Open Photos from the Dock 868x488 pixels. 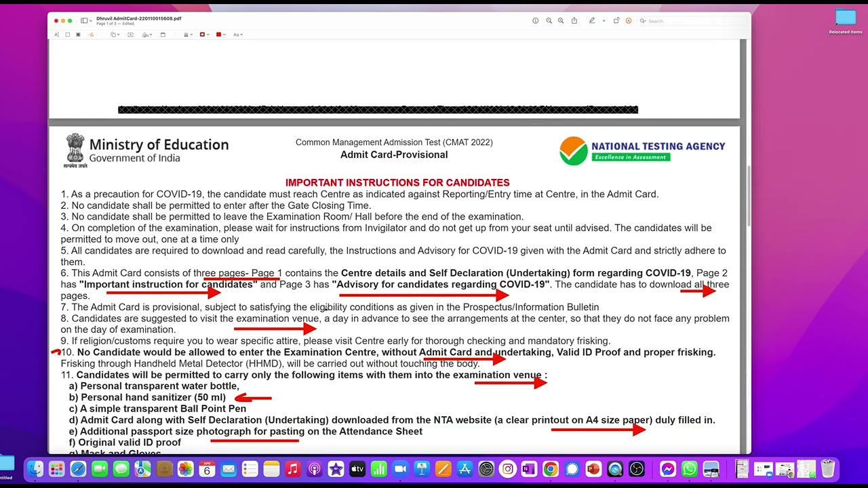click(x=186, y=469)
